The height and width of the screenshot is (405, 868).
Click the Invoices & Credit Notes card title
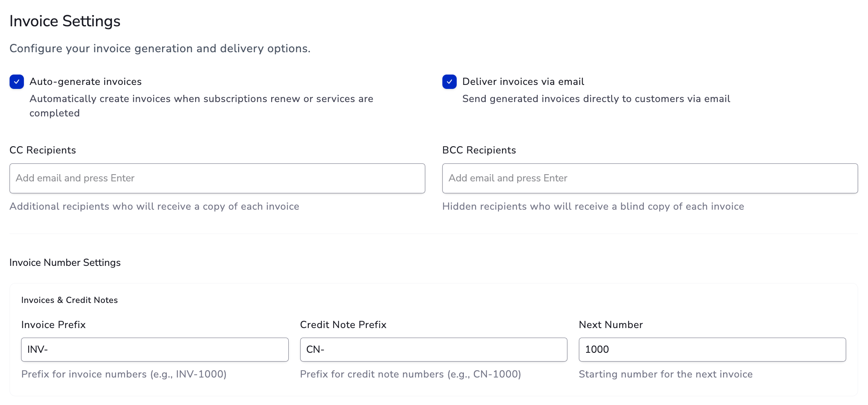[69, 300]
